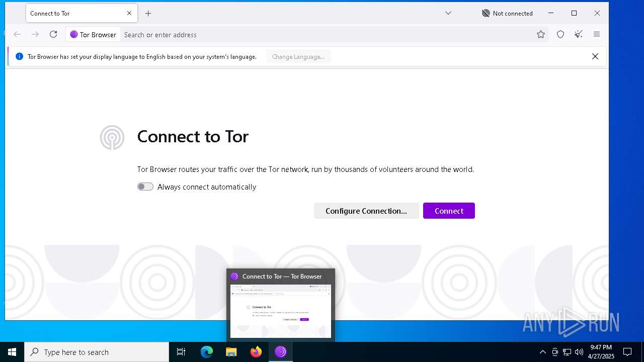Open Task View from the taskbar
Screen dimensions: 644x362
click(x=181, y=352)
